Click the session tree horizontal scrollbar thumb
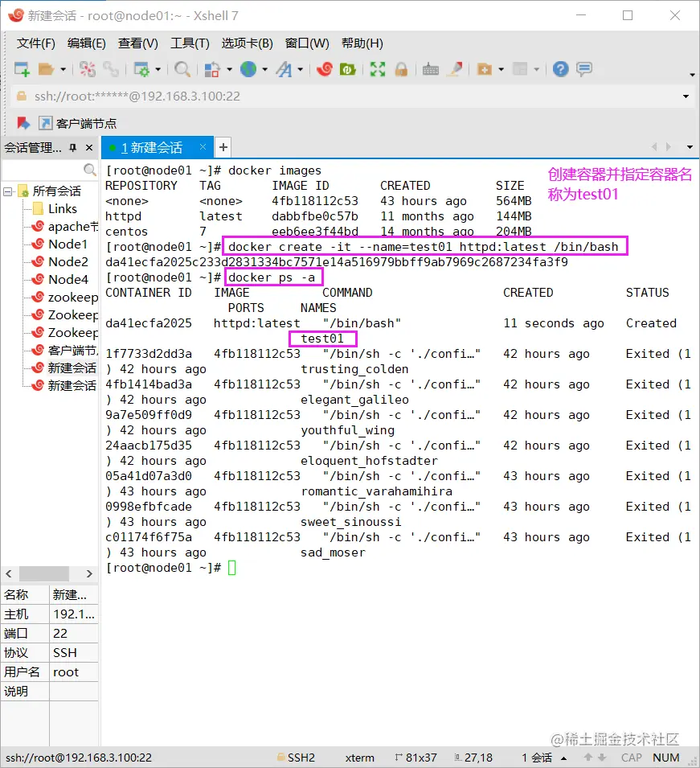Viewport: 700px width, 768px height. (44, 573)
